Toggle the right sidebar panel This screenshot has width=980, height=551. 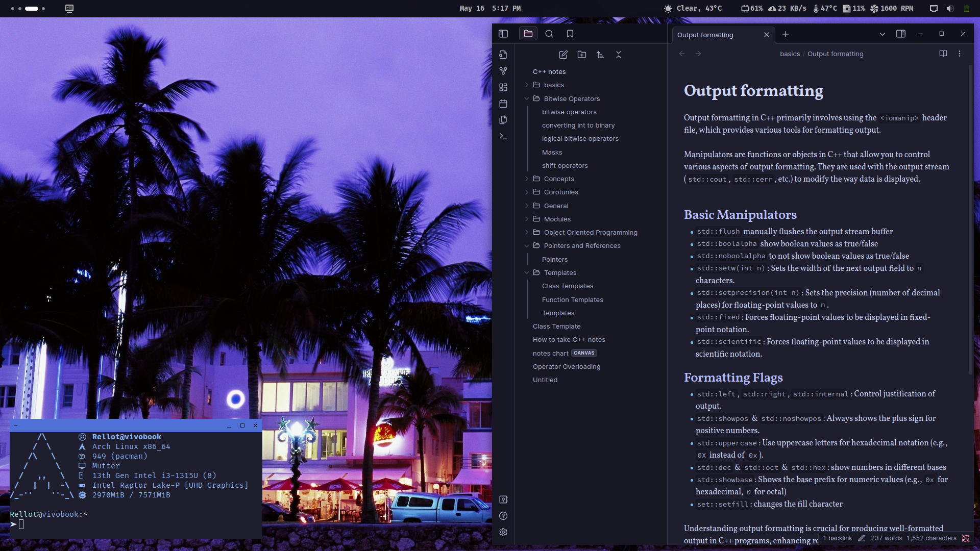point(901,34)
